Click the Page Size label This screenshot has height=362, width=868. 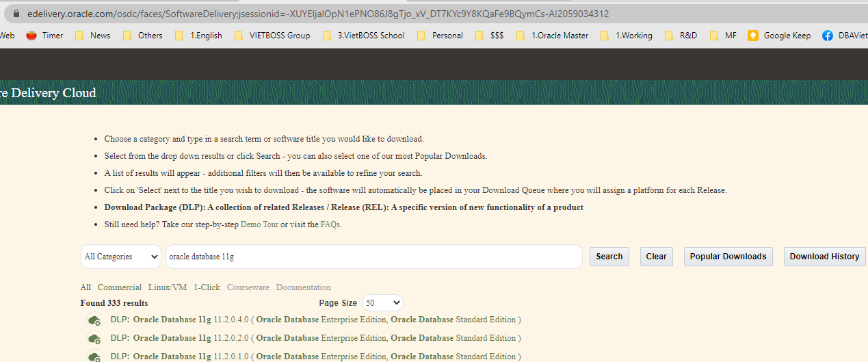(x=338, y=303)
